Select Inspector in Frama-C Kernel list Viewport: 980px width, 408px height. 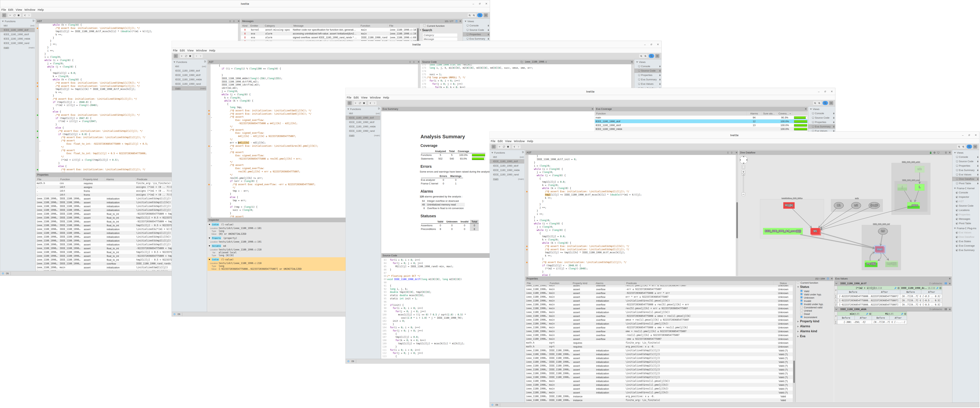click(964, 197)
